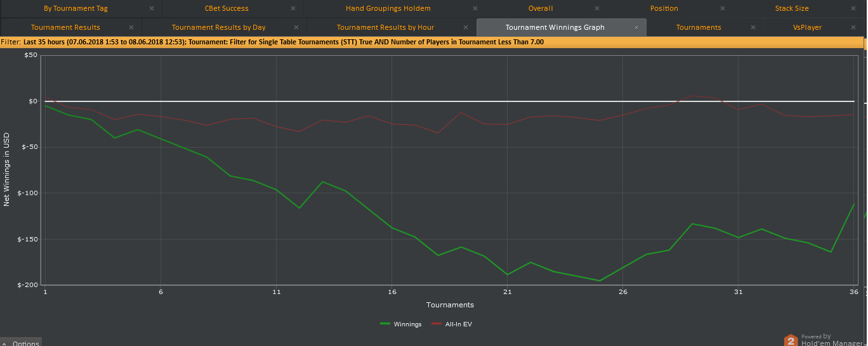Open the Stack Size tab
Image resolution: width=868 pixels, height=346 pixels.
tap(792, 9)
